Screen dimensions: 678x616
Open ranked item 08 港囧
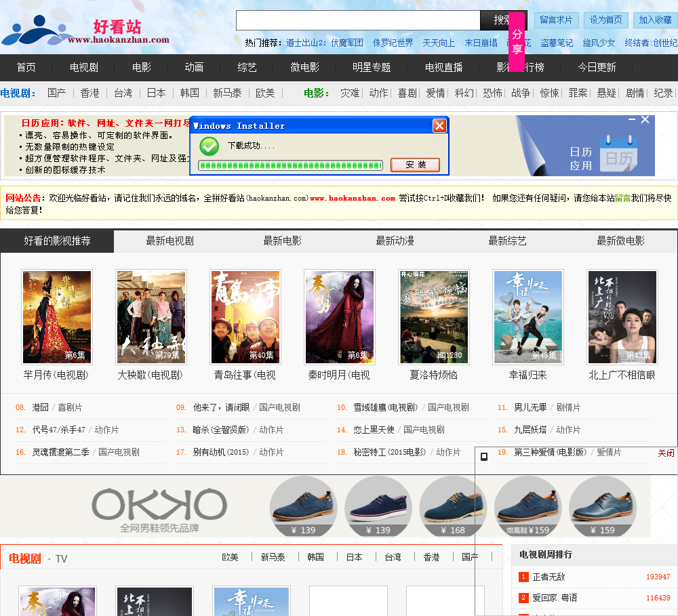point(40,408)
